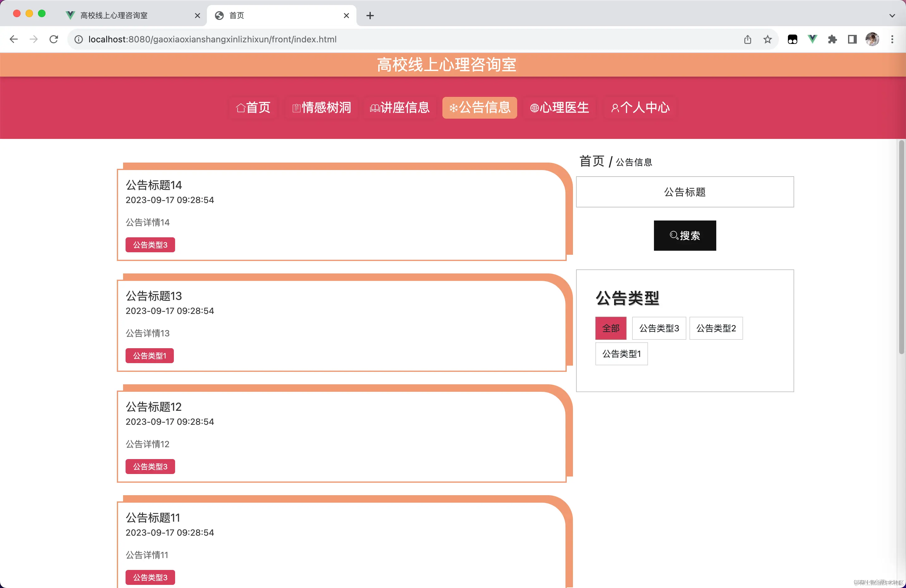The width and height of the screenshot is (906, 588).
Task: Select the 全部 category filter
Action: [x=611, y=328]
